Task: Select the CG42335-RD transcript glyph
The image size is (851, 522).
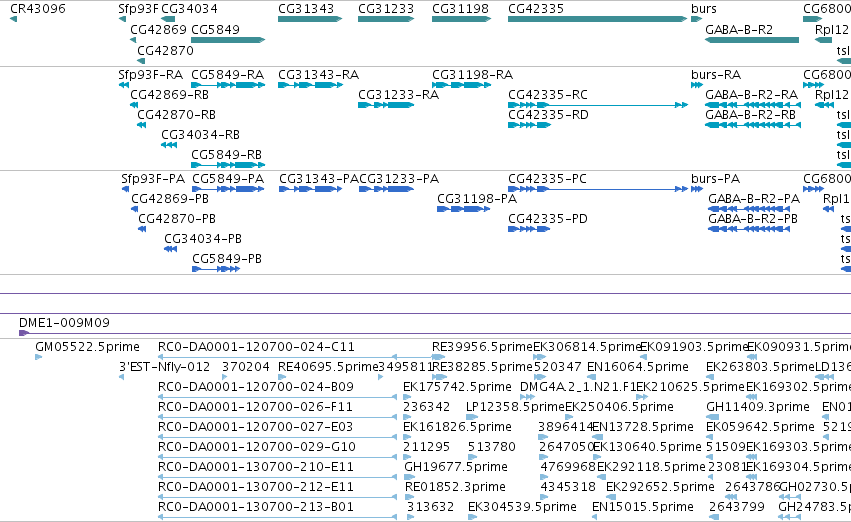Action: (529, 125)
